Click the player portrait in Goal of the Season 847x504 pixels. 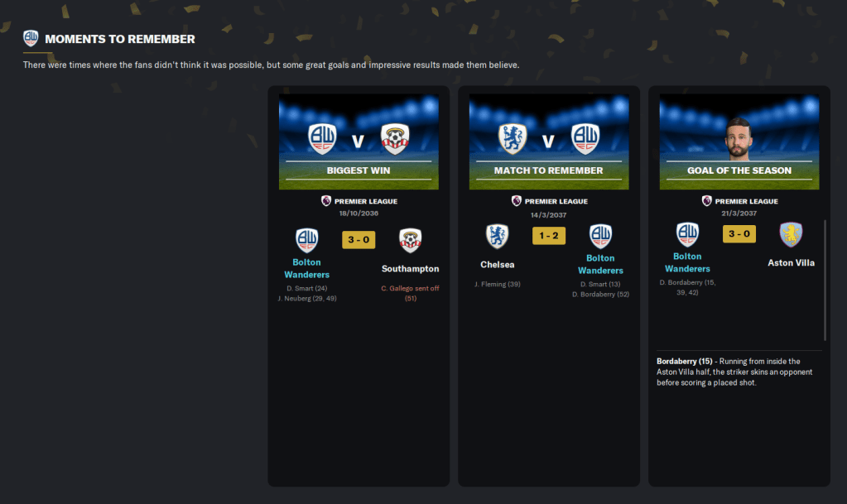(x=739, y=139)
